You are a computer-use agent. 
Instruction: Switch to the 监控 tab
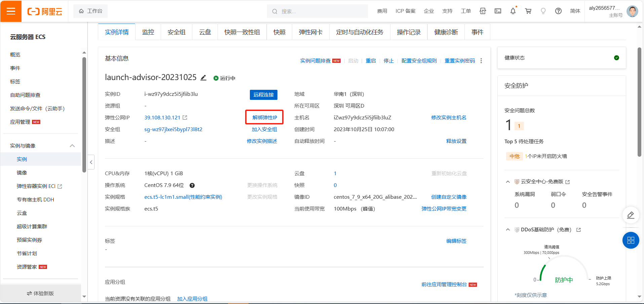click(x=148, y=32)
